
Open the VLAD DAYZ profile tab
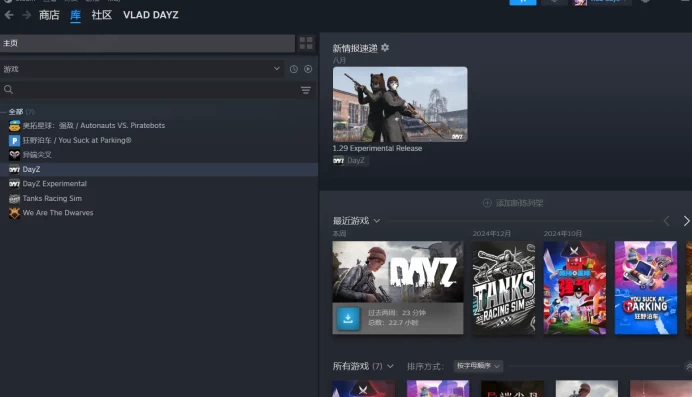151,15
